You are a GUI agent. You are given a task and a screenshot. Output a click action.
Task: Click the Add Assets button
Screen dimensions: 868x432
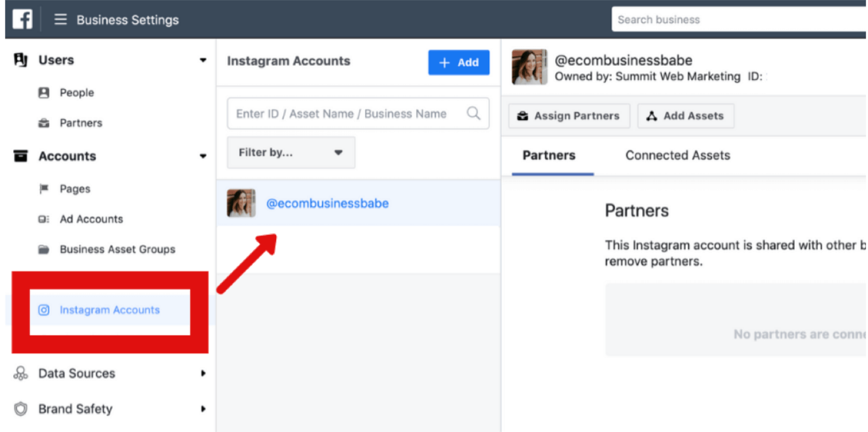(x=686, y=116)
